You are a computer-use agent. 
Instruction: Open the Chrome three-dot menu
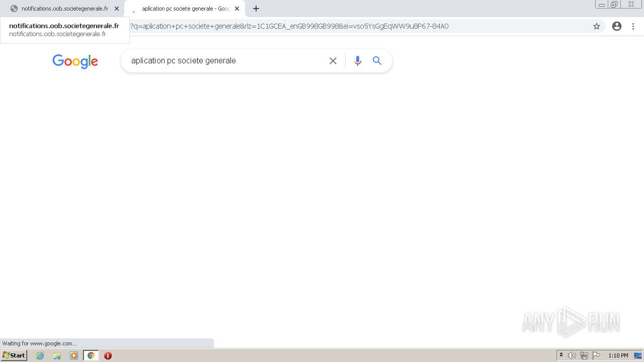tap(633, 26)
